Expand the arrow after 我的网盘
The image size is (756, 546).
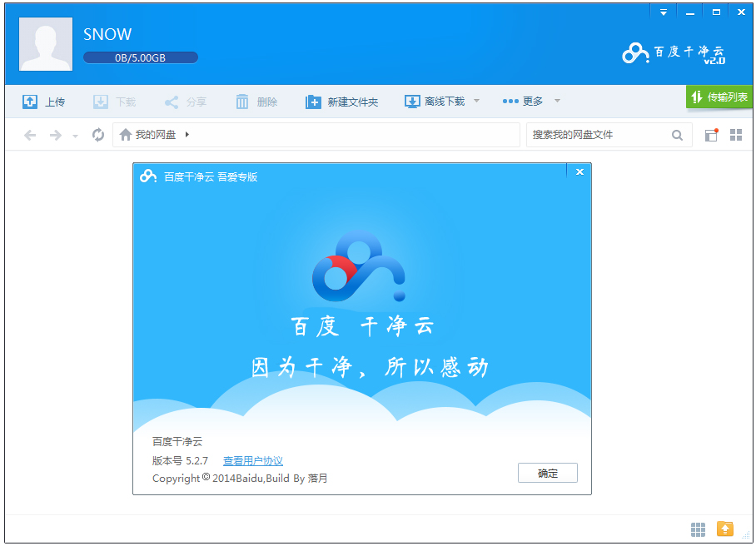[x=187, y=135]
